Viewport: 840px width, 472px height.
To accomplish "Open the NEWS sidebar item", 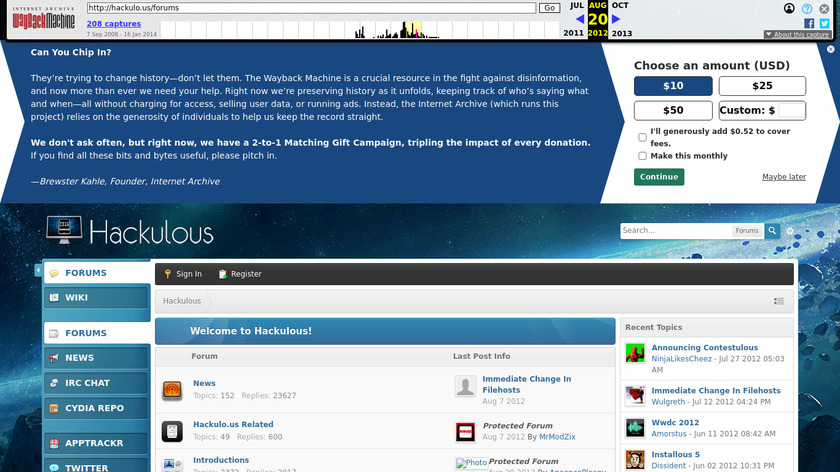I will click(96, 358).
